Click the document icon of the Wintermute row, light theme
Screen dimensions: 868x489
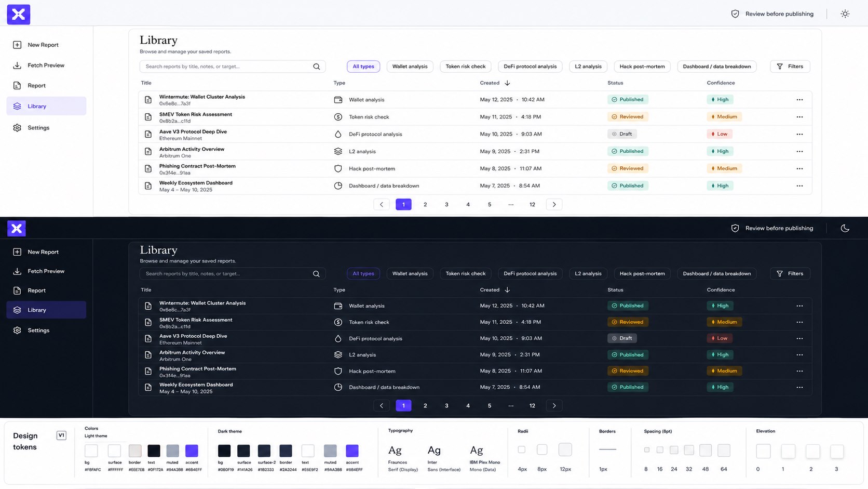148,100
